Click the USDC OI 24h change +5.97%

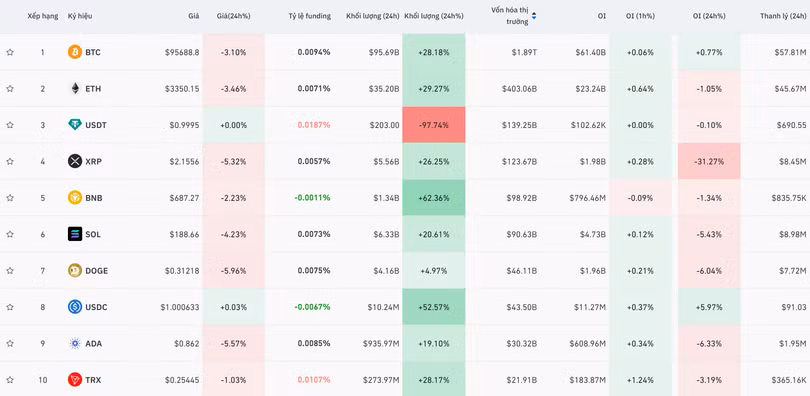click(709, 307)
